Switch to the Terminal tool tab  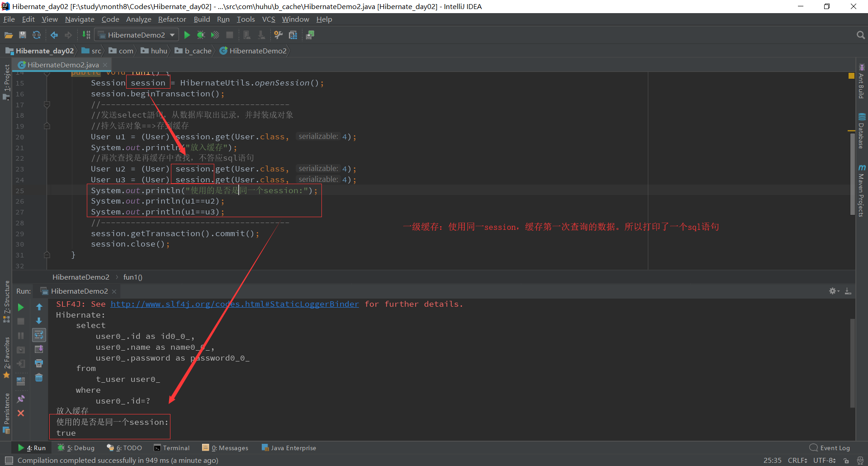(x=172, y=448)
